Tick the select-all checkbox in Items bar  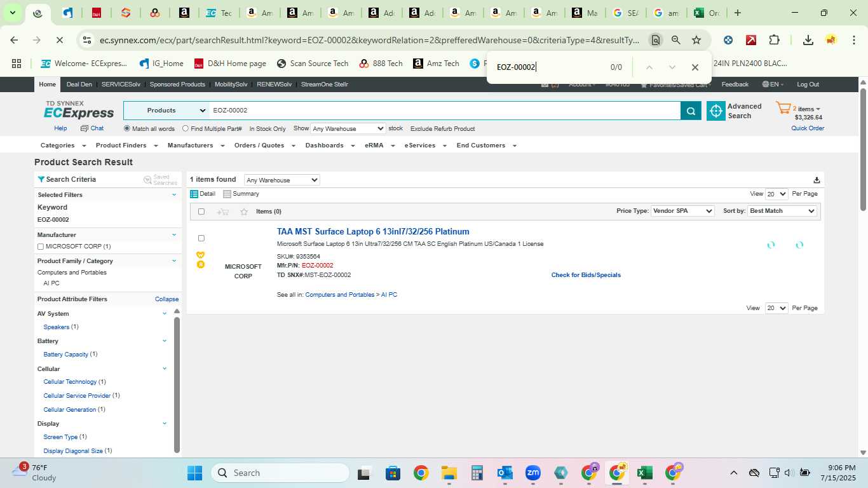(x=201, y=212)
